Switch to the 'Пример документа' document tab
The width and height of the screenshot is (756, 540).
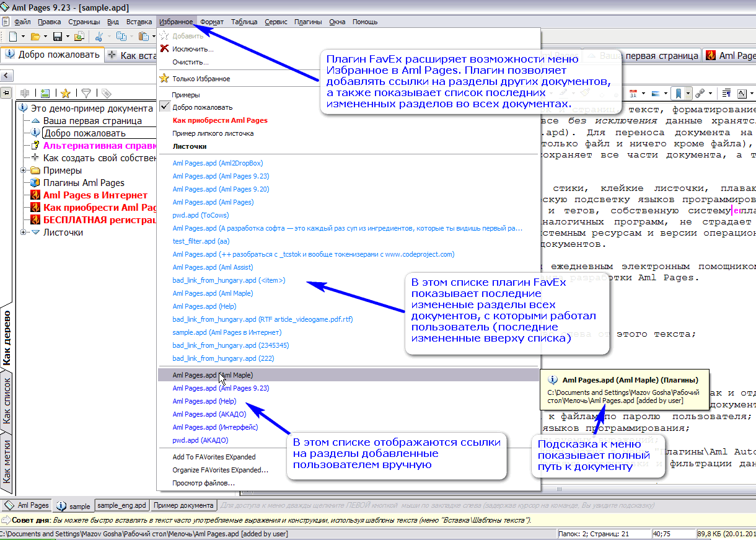pos(184,505)
